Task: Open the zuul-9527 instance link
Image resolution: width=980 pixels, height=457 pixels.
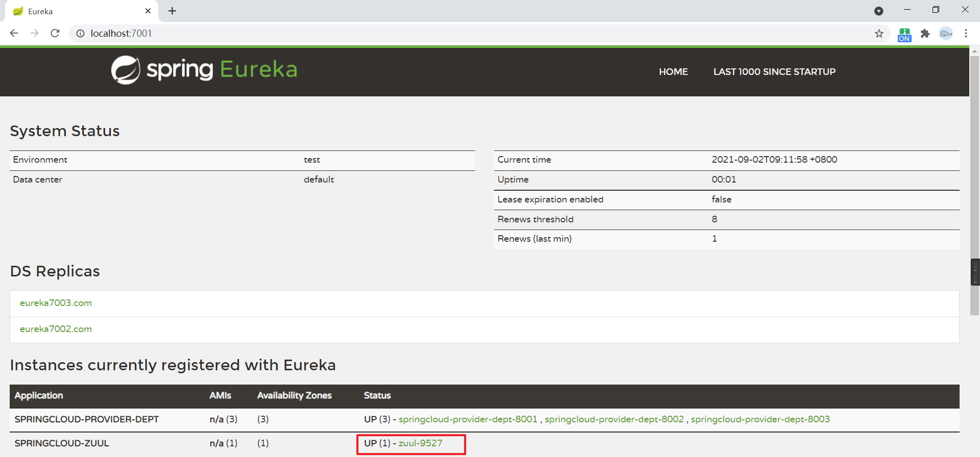Action: [x=421, y=443]
